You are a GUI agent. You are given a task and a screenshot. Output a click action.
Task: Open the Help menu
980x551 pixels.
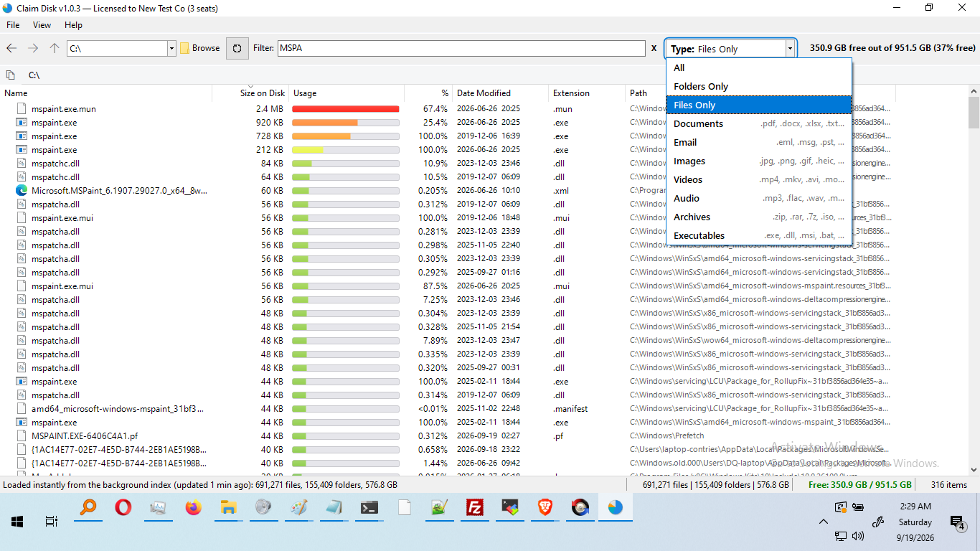coord(74,25)
